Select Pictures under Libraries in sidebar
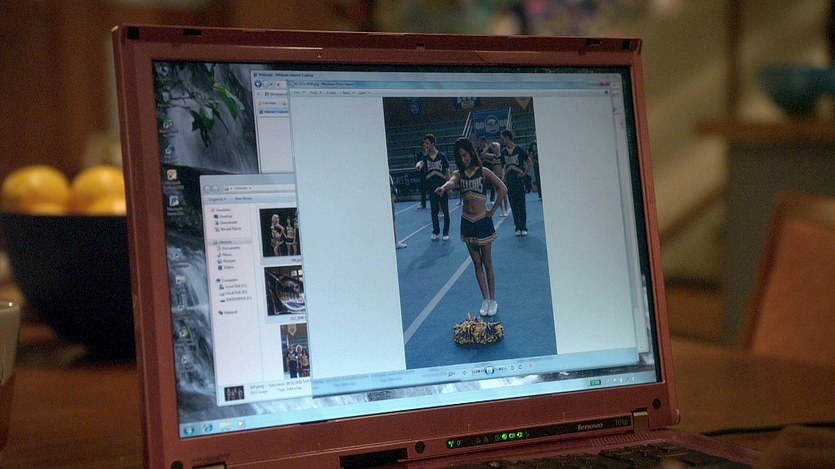This screenshot has width=835, height=469. (226, 261)
